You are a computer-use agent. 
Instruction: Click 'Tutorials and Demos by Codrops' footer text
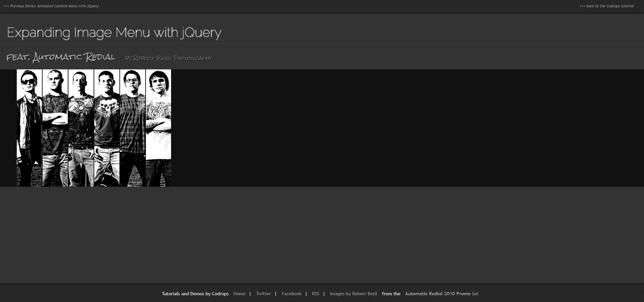click(195, 294)
